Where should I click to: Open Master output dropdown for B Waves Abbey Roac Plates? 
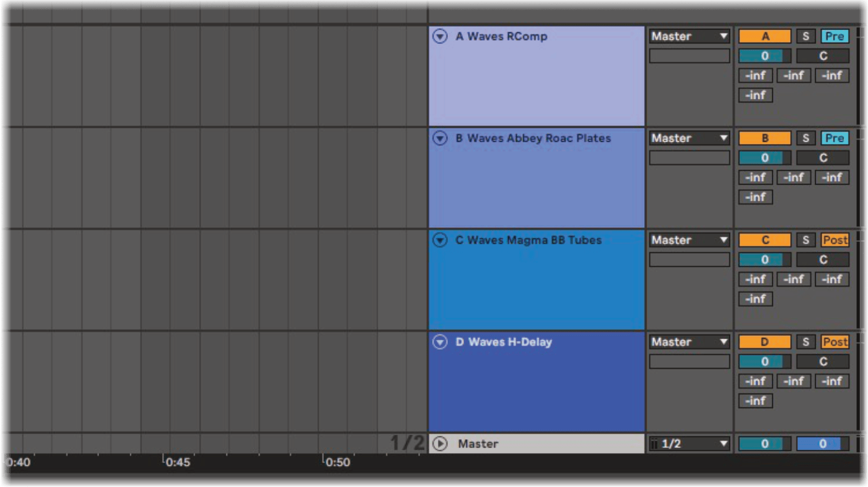pyautogui.click(x=689, y=138)
